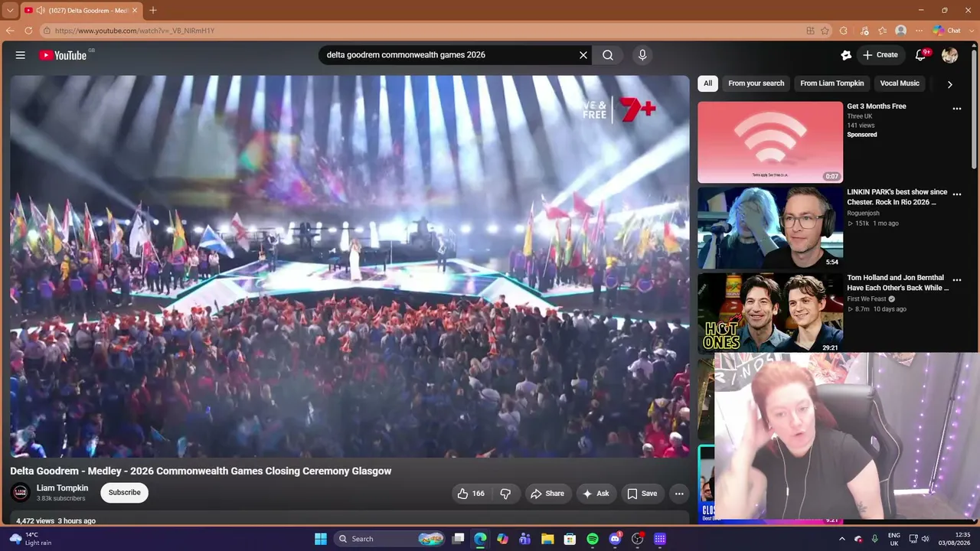
Task: Open the favorites list icon
Action: [x=883, y=31]
